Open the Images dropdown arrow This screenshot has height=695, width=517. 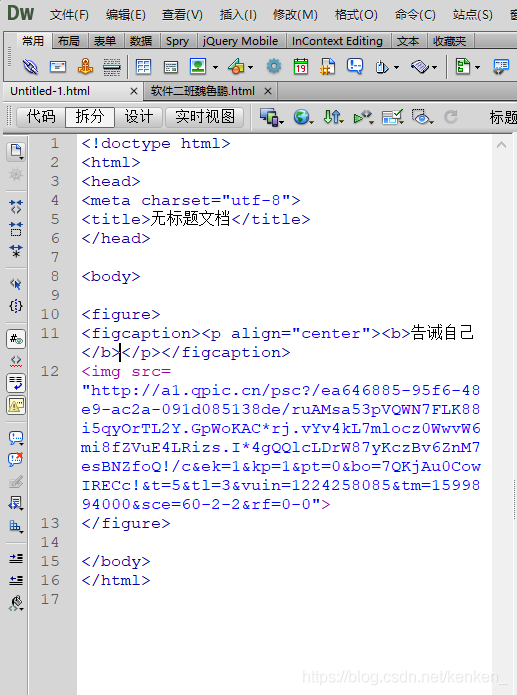[x=215, y=68]
